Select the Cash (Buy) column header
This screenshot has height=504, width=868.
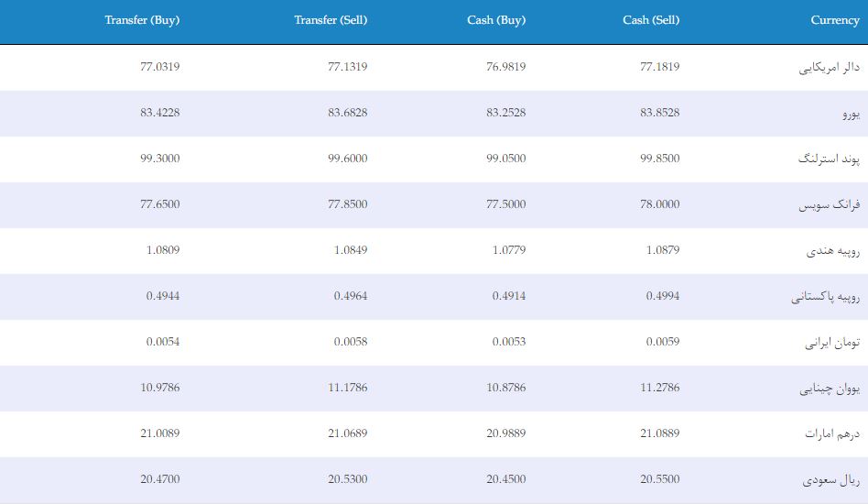pyautogui.click(x=496, y=20)
